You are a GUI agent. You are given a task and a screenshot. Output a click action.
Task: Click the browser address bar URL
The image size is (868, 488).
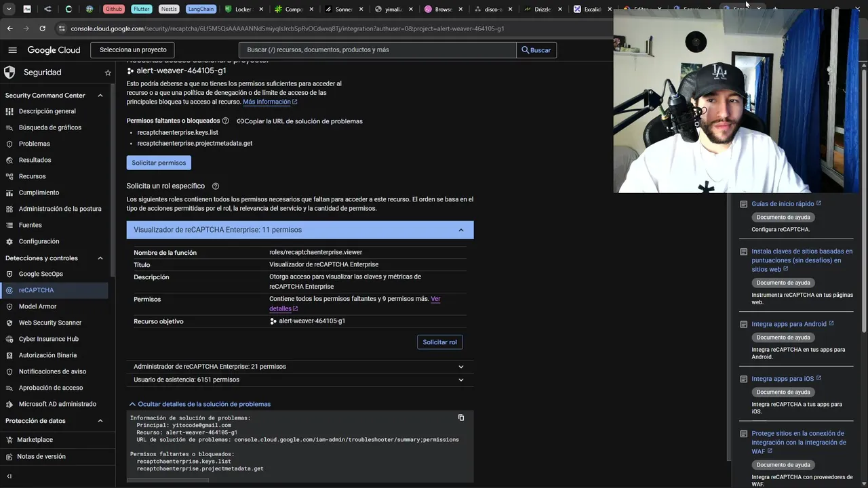[288, 28]
